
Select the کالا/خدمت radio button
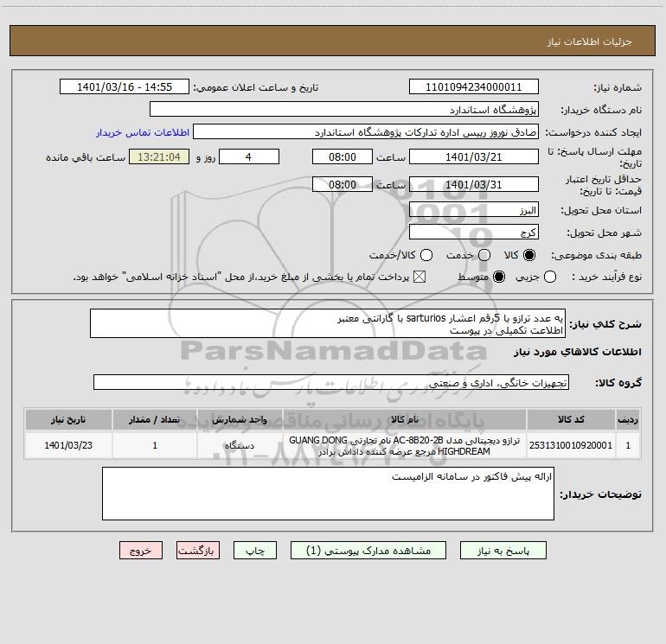click(x=426, y=255)
